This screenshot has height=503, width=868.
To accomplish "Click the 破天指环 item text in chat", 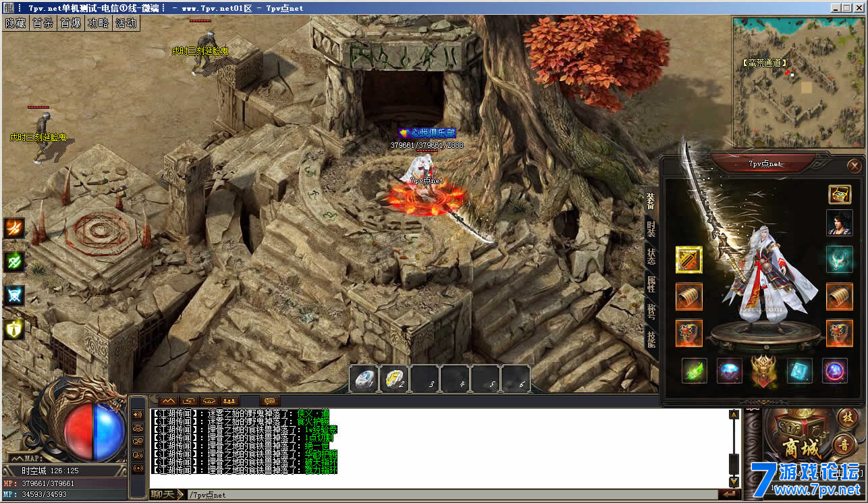I will (x=321, y=462).
